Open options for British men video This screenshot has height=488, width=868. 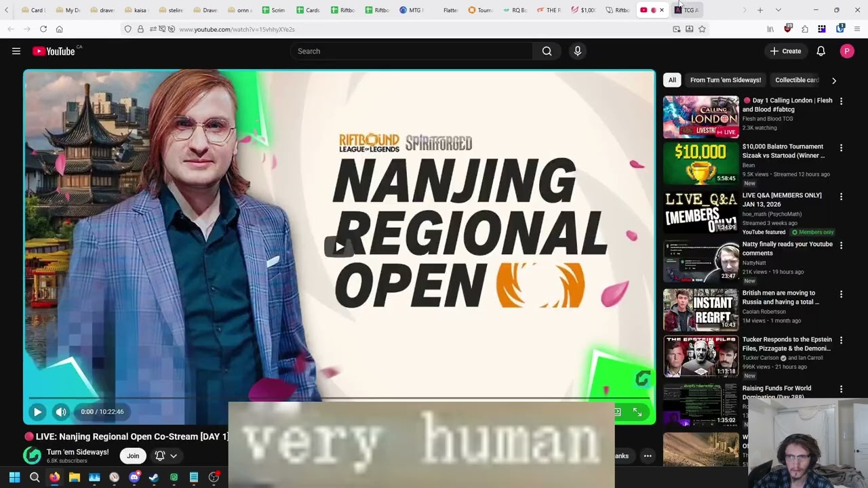(841, 294)
